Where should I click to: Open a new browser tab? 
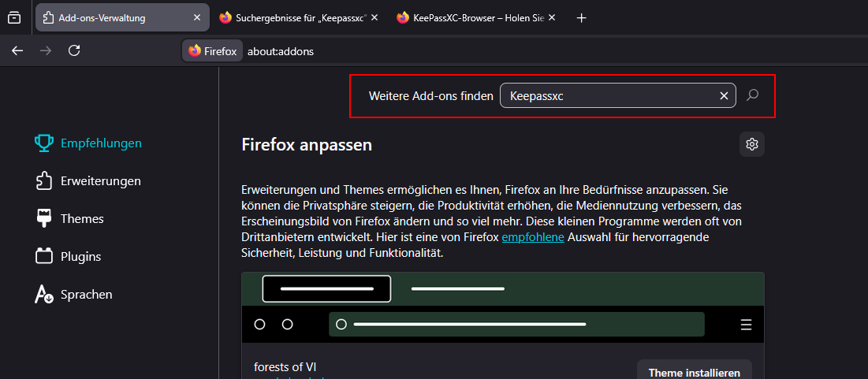[582, 18]
